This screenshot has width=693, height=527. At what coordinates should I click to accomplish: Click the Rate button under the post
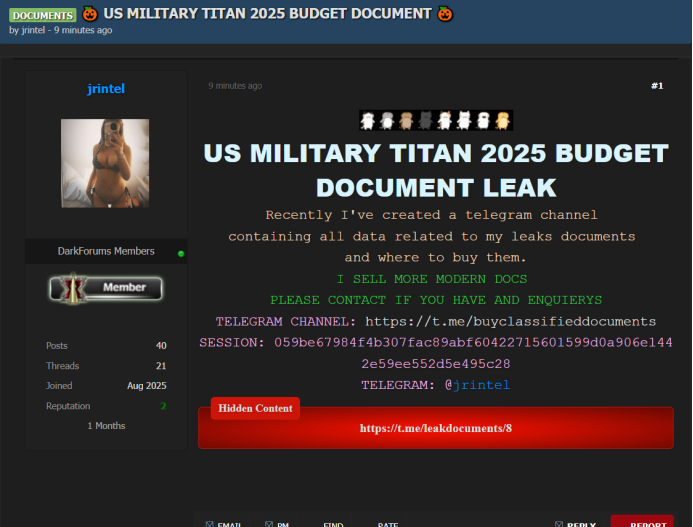[388, 524]
